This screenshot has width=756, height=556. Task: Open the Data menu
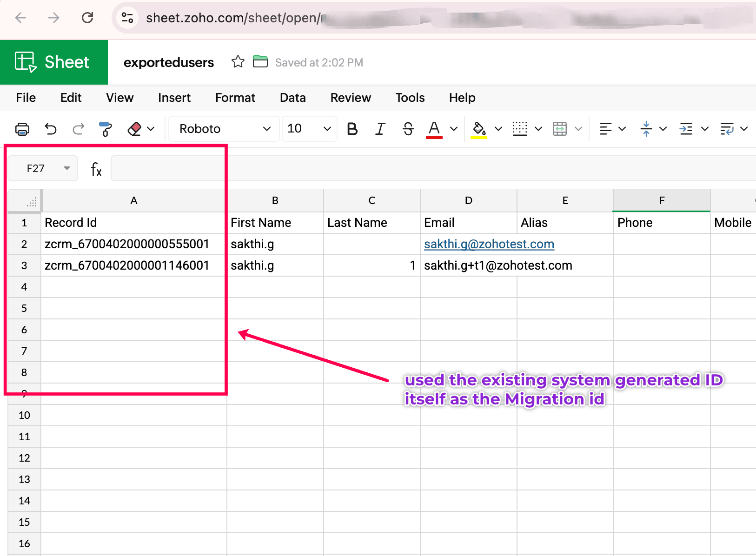pyautogui.click(x=293, y=98)
